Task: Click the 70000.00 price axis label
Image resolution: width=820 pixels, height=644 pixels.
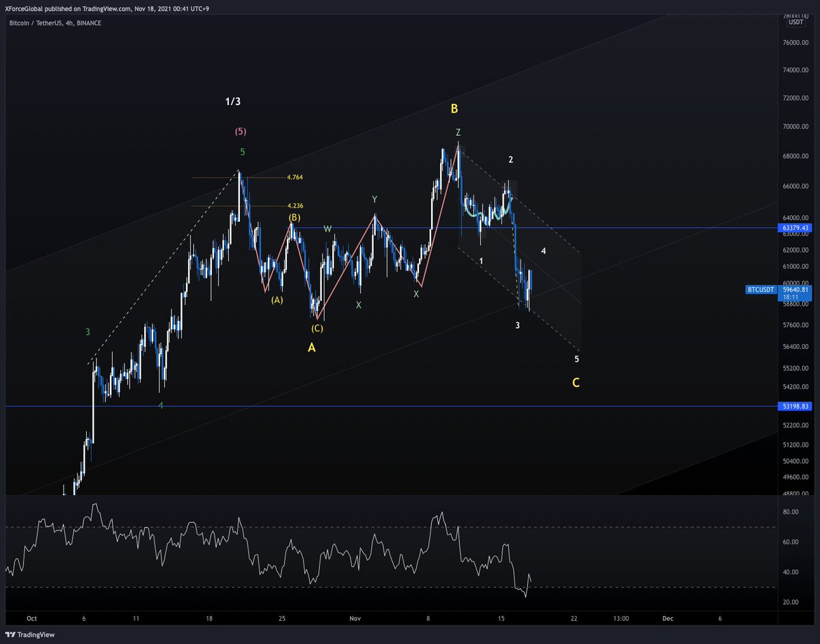Action: click(x=795, y=127)
